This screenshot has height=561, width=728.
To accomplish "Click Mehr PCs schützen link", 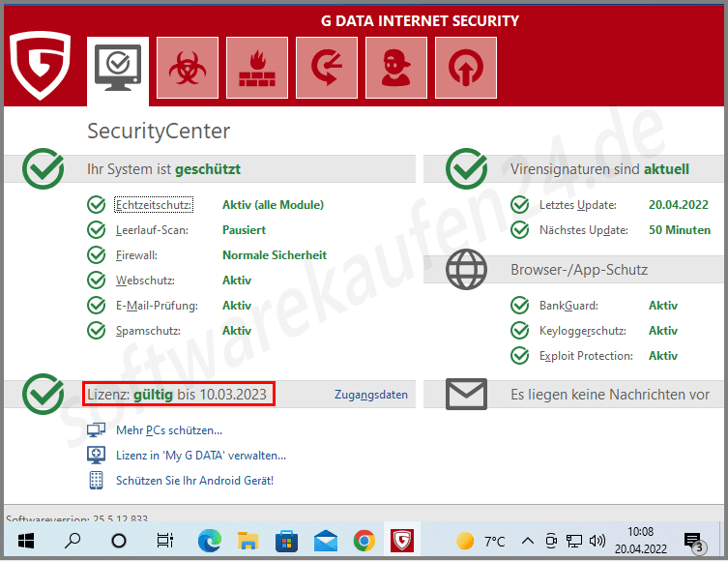I will coord(168,430).
